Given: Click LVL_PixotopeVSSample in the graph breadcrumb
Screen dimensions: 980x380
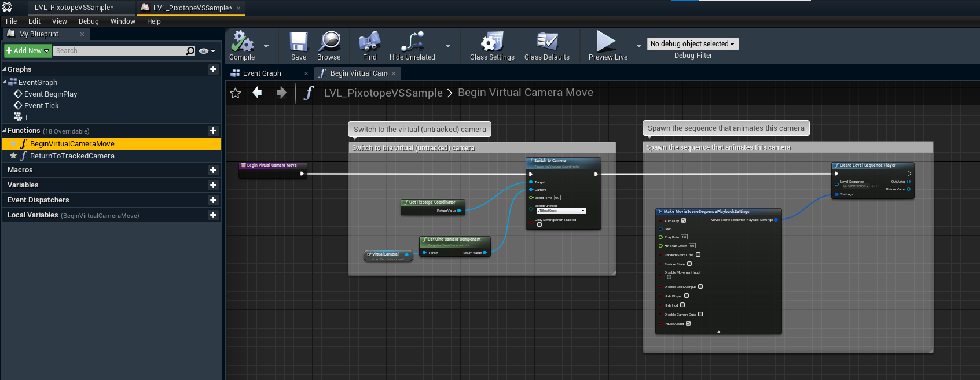Looking at the screenshot, I should tap(383, 93).
